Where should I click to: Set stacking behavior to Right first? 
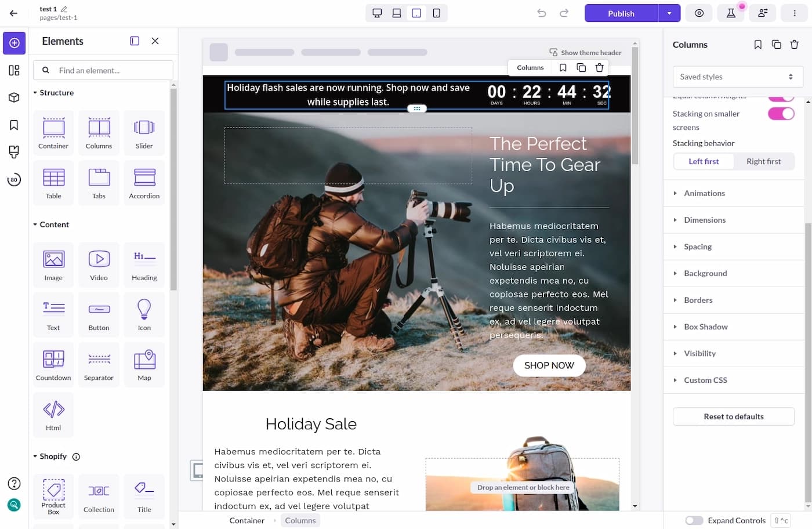click(x=763, y=162)
